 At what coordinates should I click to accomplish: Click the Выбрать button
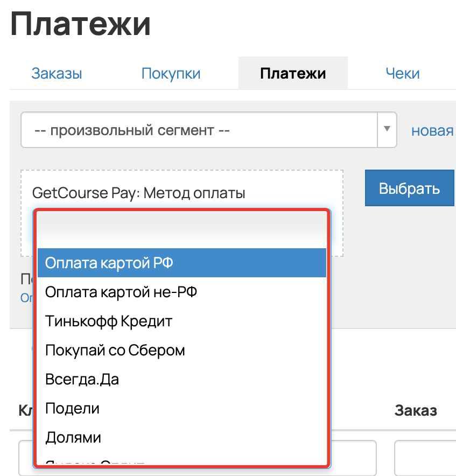point(410,188)
